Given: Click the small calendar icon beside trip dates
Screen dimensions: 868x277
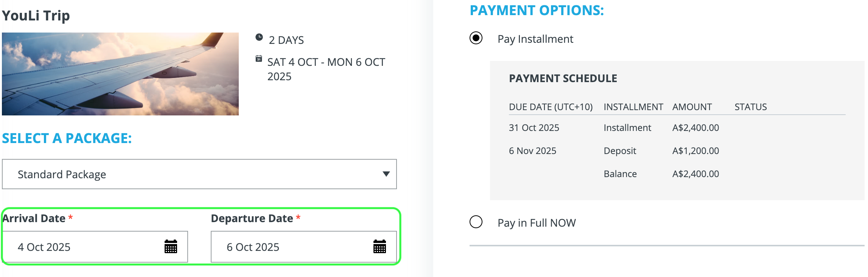Looking at the screenshot, I should coord(259,59).
